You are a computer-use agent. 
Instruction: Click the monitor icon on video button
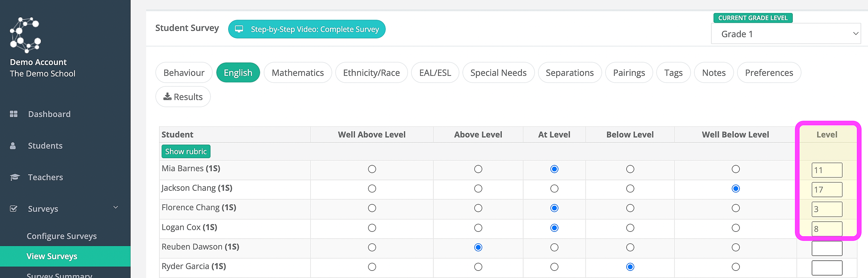click(239, 29)
